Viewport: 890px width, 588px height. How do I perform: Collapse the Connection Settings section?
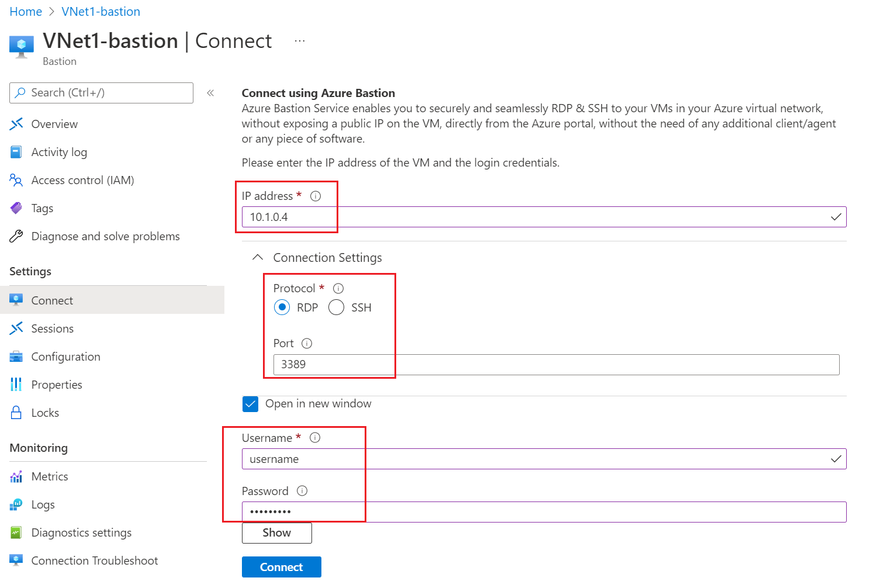[257, 258]
